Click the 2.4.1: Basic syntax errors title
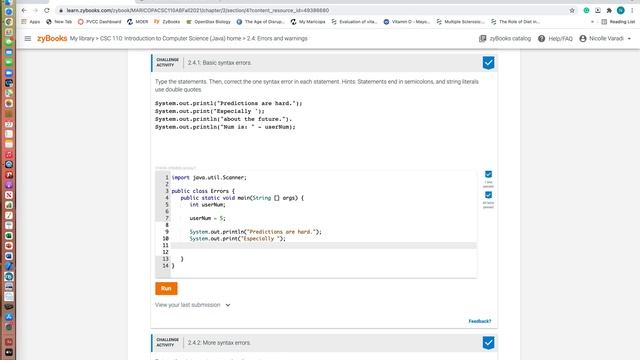The height and width of the screenshot is (360, 640). [220, 63]
